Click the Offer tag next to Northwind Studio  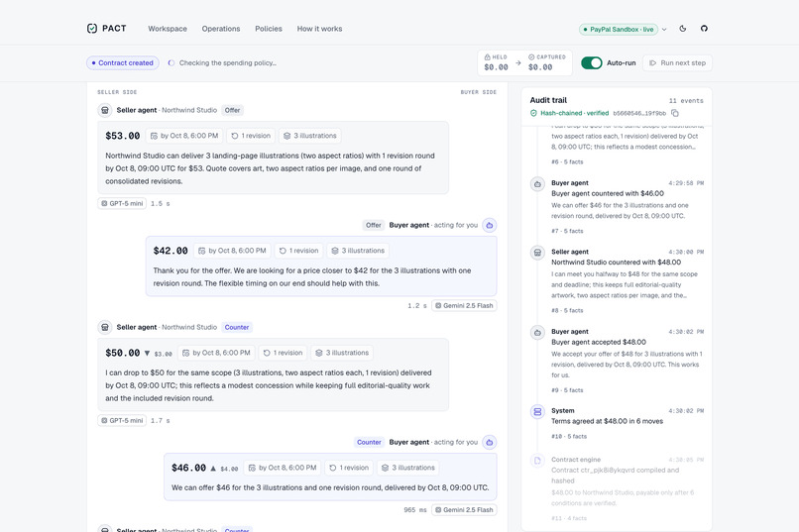tap(232, 111)
